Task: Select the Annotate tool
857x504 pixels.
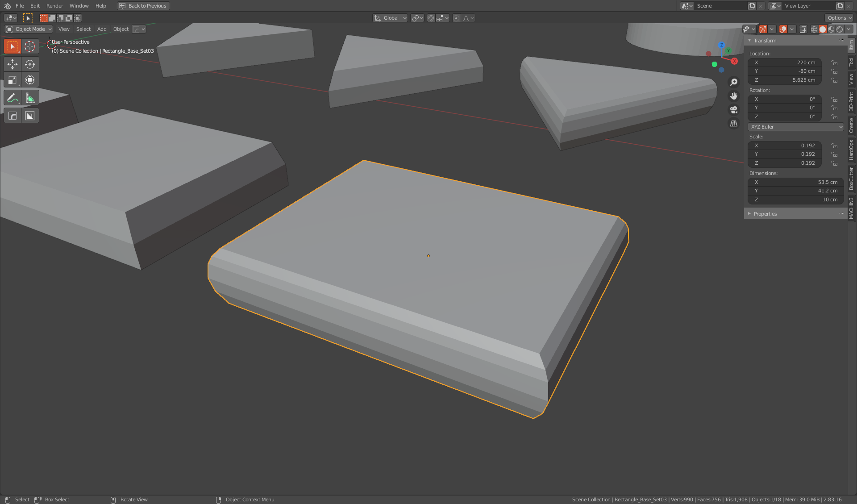Action: pyautogui.click(x=12, y=97)
